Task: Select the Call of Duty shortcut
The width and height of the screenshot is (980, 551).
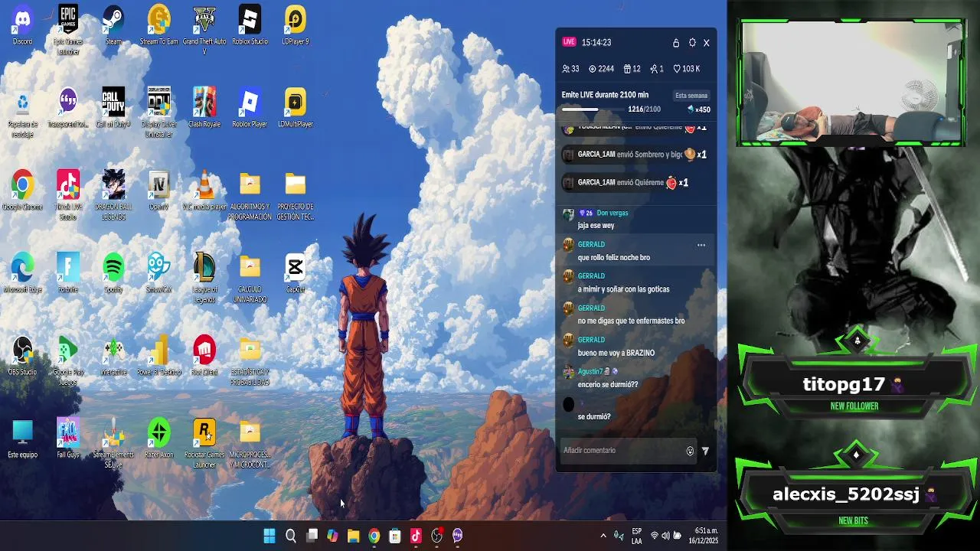Action: 113,108
